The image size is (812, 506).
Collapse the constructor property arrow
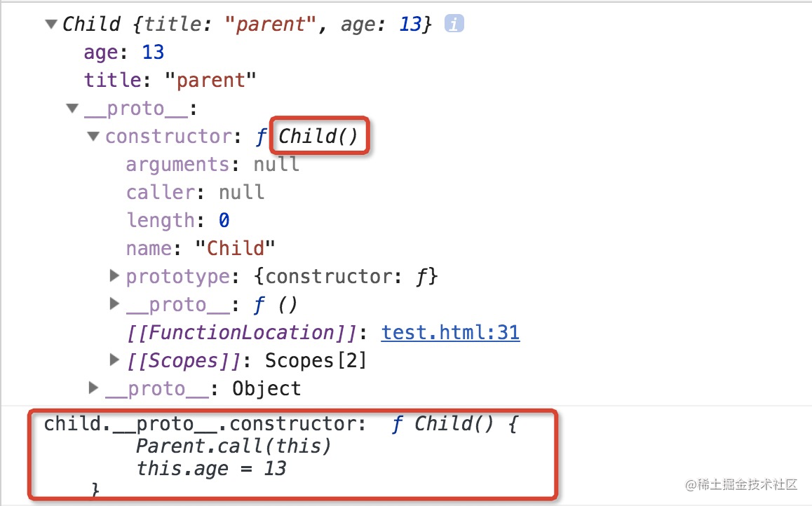[93, 136]
